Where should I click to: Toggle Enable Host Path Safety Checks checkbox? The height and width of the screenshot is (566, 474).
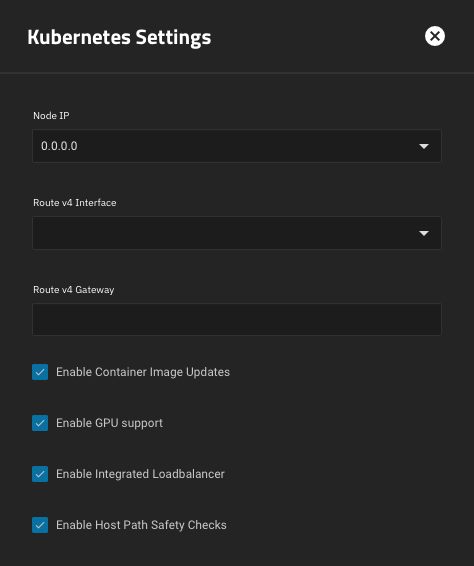coord(40,525)
